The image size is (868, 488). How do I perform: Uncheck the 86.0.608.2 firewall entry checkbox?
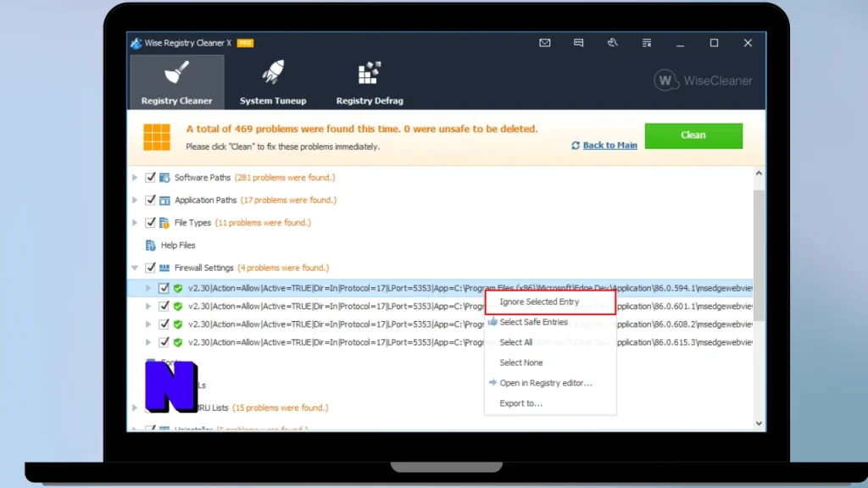point(164,324)
